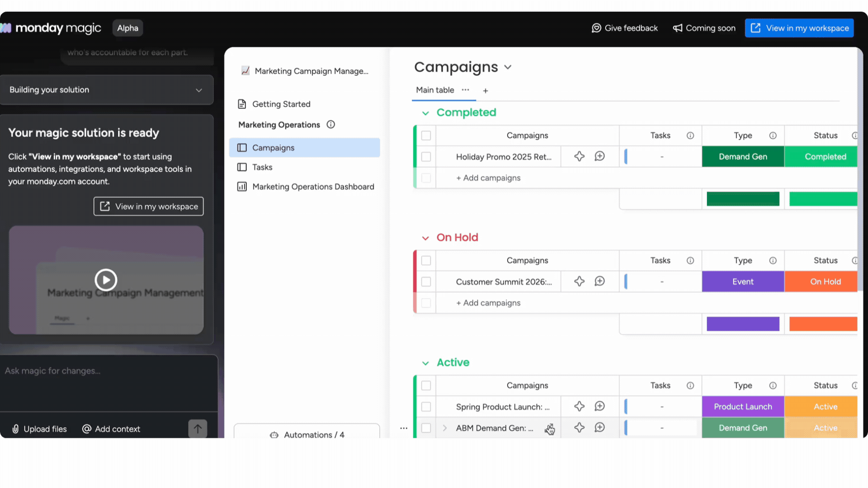Open the Main table options ellipsis
This screenshot has width=868, height=488.
pyautogui.click(x=465, y=90)
